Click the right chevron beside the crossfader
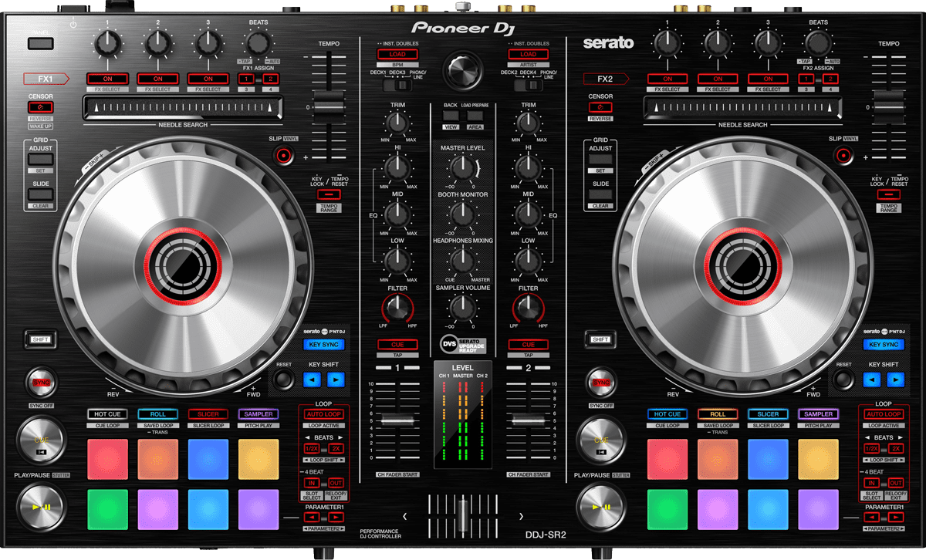926x560 pixels. tap(522, 516)
